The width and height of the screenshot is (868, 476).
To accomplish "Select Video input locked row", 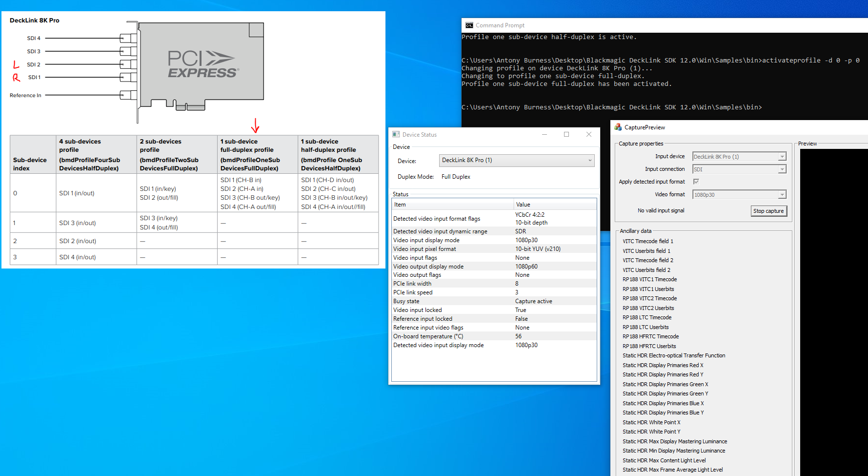I will pos(494,310).
